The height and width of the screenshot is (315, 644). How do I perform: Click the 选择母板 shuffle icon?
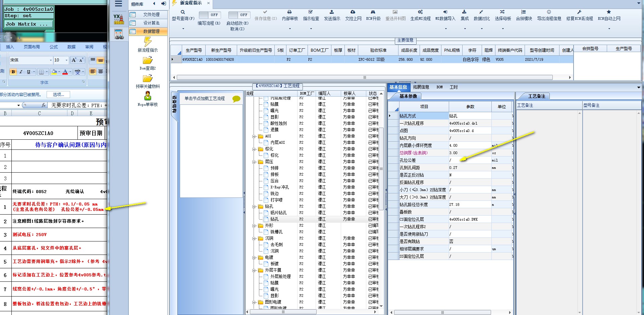pyautogui.click(x=502, y=12)
